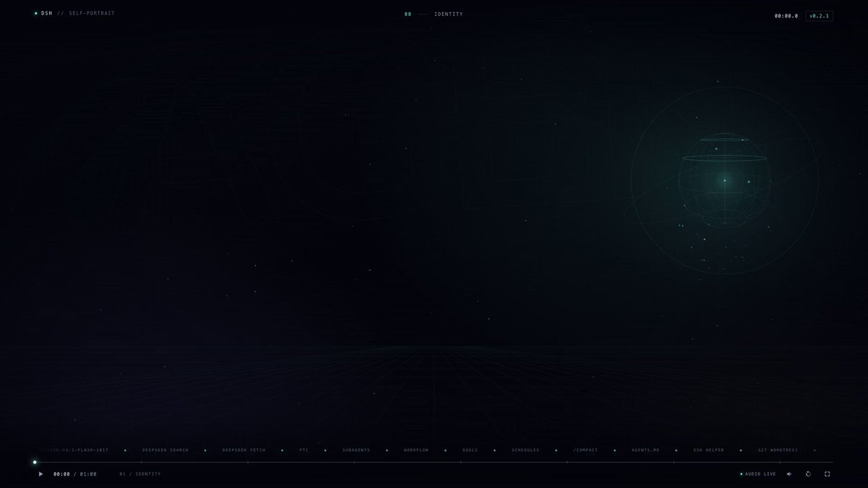Click the SELF-PORTRAIT title text
The height and width of the screenshot is (488, 868).
(92, 14)
